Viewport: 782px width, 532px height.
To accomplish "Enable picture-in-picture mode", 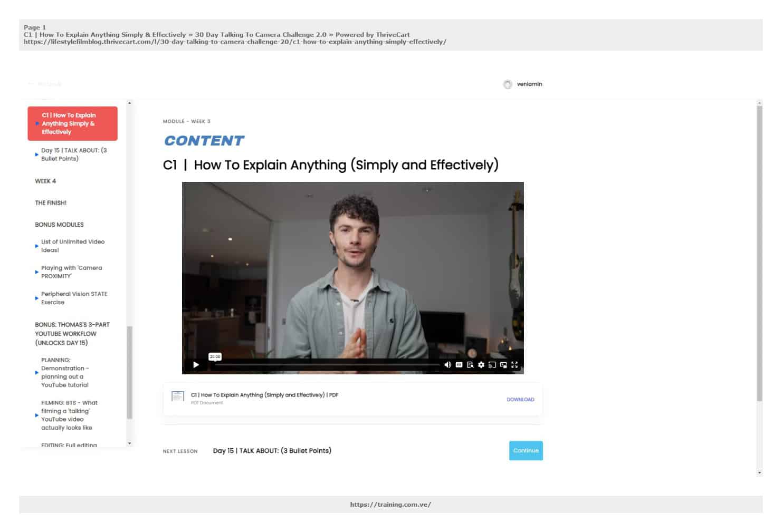I will click(x=503, y=365).
